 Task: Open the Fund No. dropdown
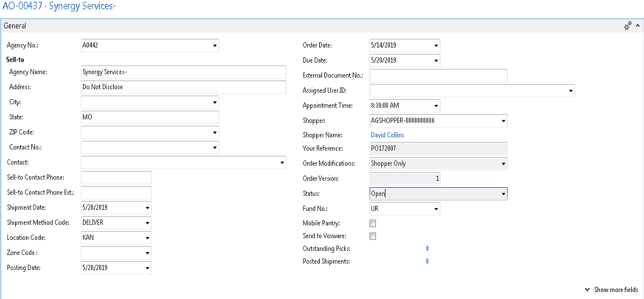pos(436,209)
